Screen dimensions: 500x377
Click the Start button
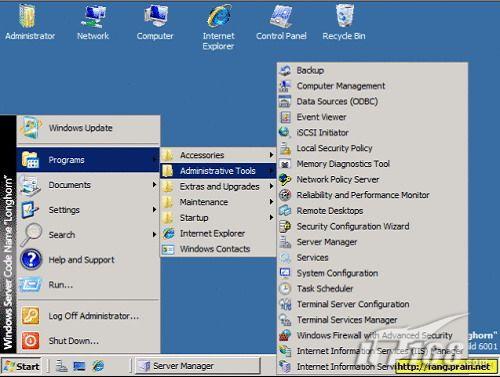[22, 366]
